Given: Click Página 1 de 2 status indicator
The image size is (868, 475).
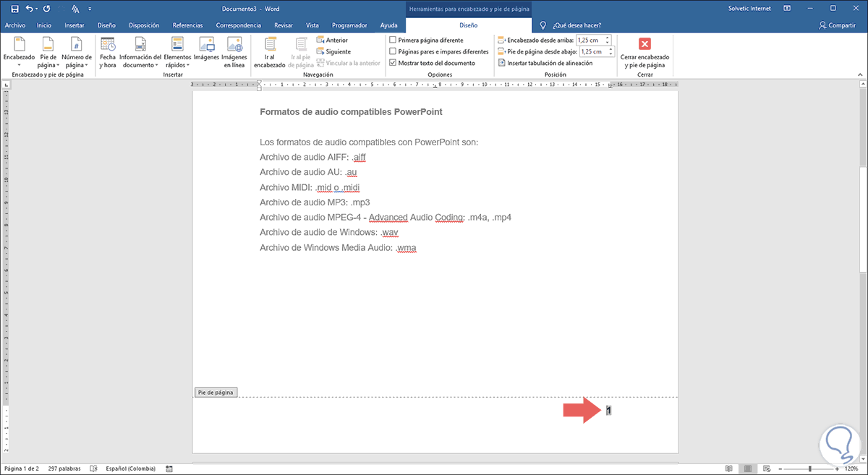Looking at the screenshot, I should tap(21, 468).
